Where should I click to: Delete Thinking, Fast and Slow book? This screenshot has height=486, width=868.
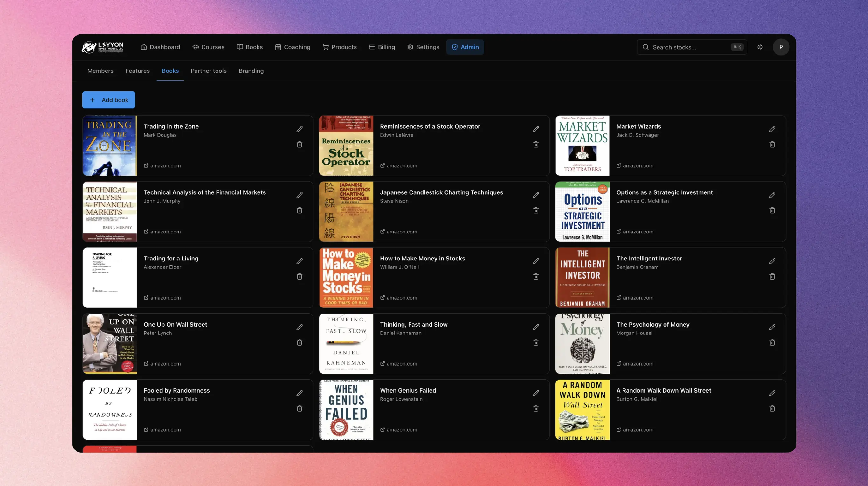click(x=536, y=342)
